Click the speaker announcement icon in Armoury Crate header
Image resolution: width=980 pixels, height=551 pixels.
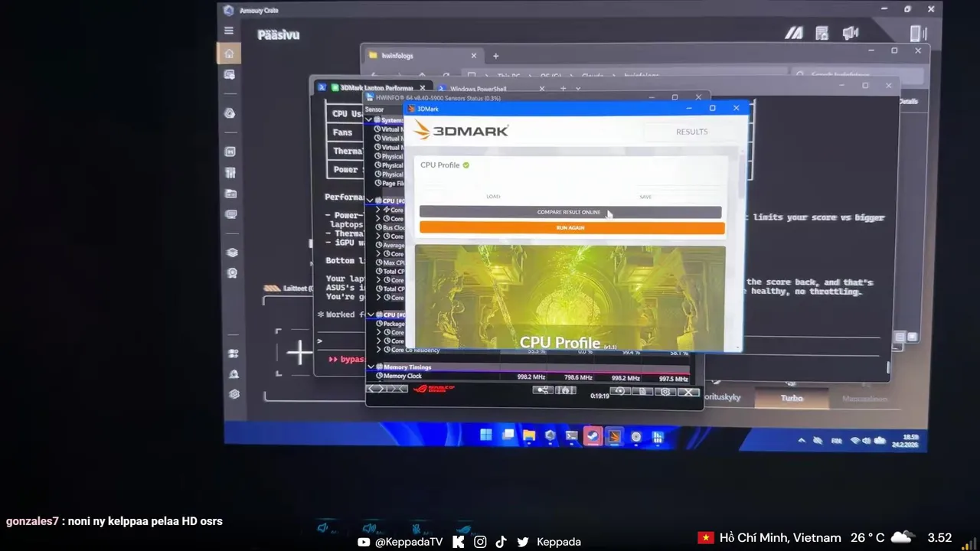[850, 33]
